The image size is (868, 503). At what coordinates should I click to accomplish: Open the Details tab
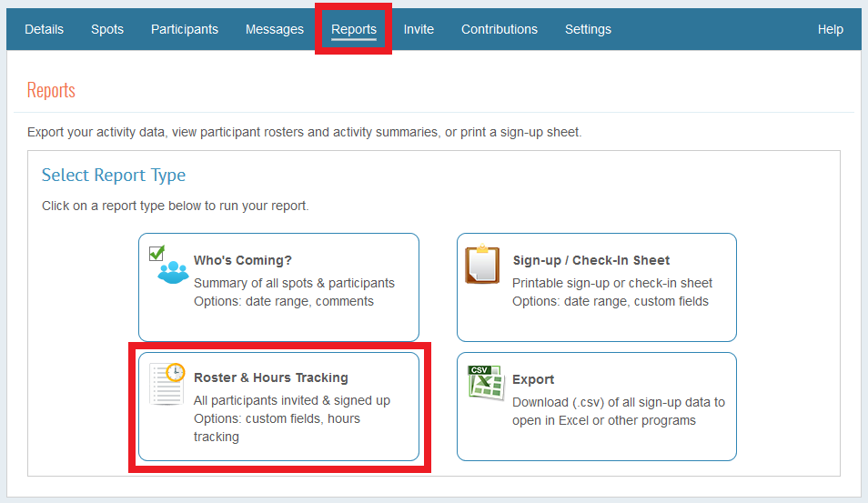coord(44,29)
